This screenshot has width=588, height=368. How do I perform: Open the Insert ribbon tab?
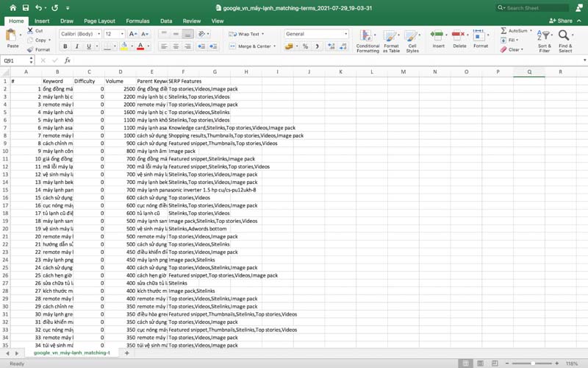pos(42,21)
